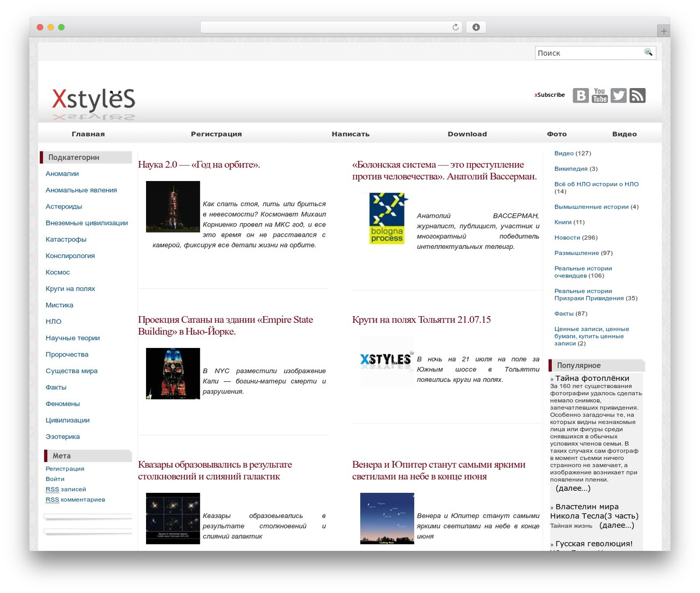Click далее under Тайна фотоплёнки

tap(573, 488)
